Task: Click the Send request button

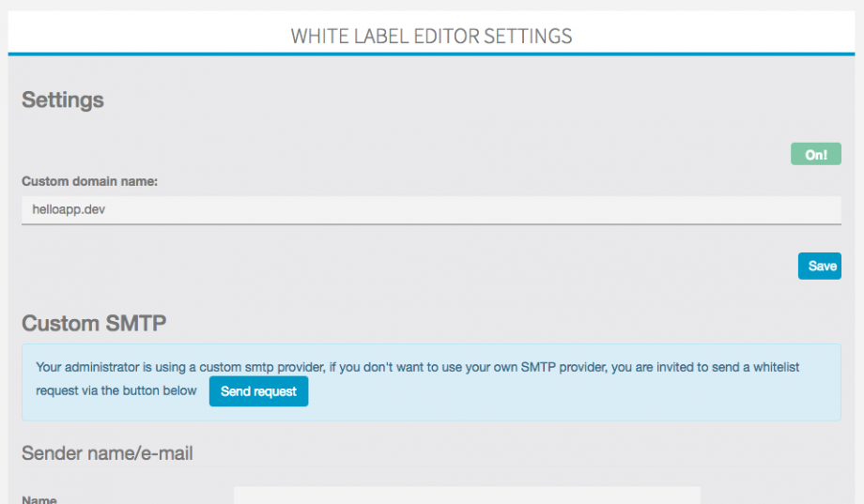Action: point(258,391)
